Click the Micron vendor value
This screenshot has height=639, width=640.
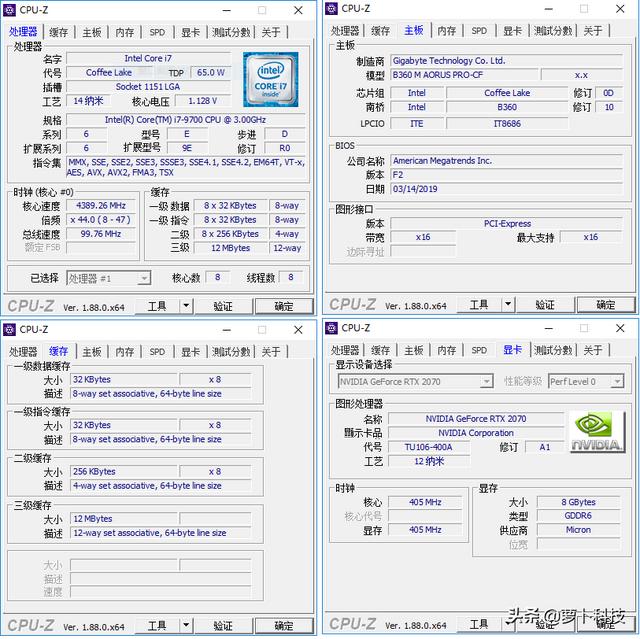pos(578,530)
